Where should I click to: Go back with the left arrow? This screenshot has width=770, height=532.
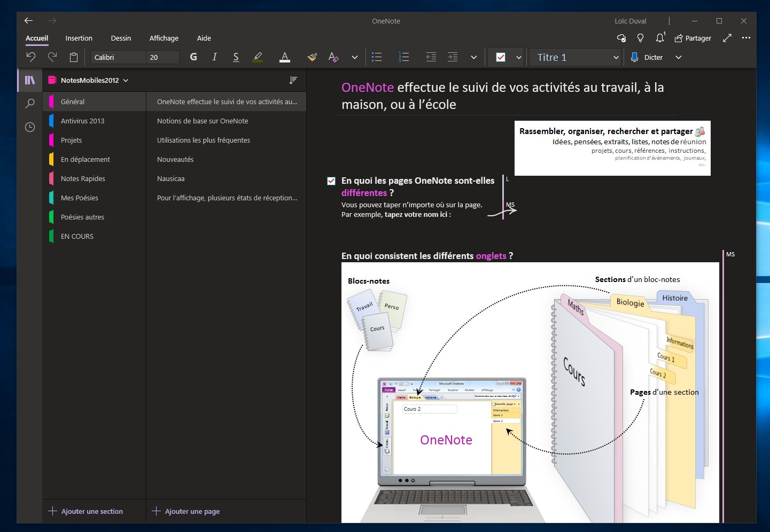tap(29, 21)
